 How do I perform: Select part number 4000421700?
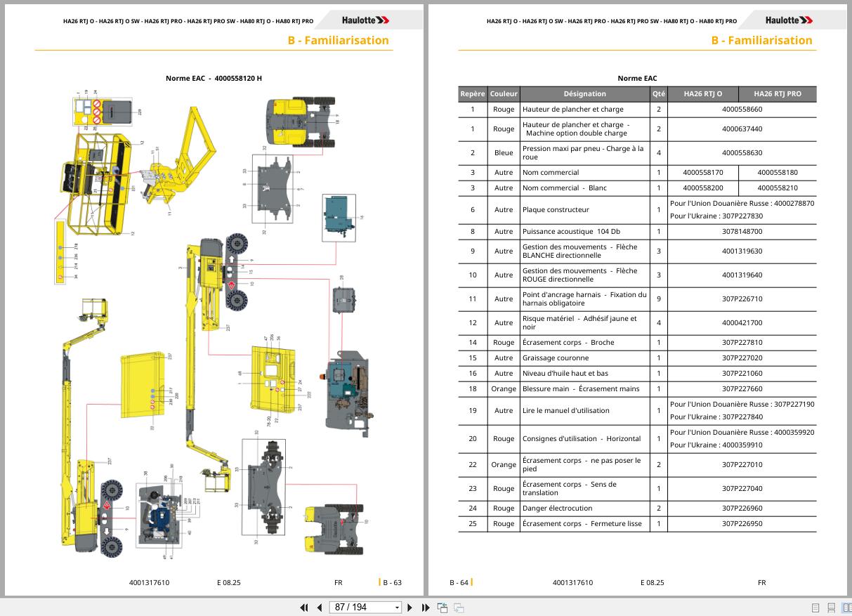tap(742, 322)
